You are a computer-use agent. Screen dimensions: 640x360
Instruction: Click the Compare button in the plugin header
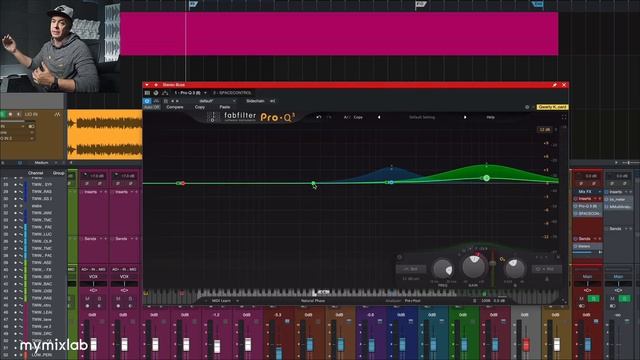(175, 107)
